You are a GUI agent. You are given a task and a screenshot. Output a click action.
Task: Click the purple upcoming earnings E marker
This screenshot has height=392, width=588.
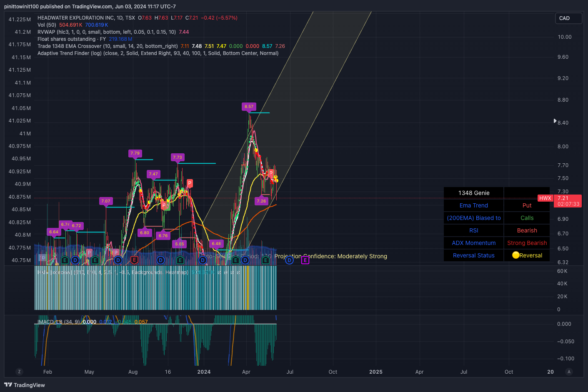pyautogui.click(x=305, y=260)
